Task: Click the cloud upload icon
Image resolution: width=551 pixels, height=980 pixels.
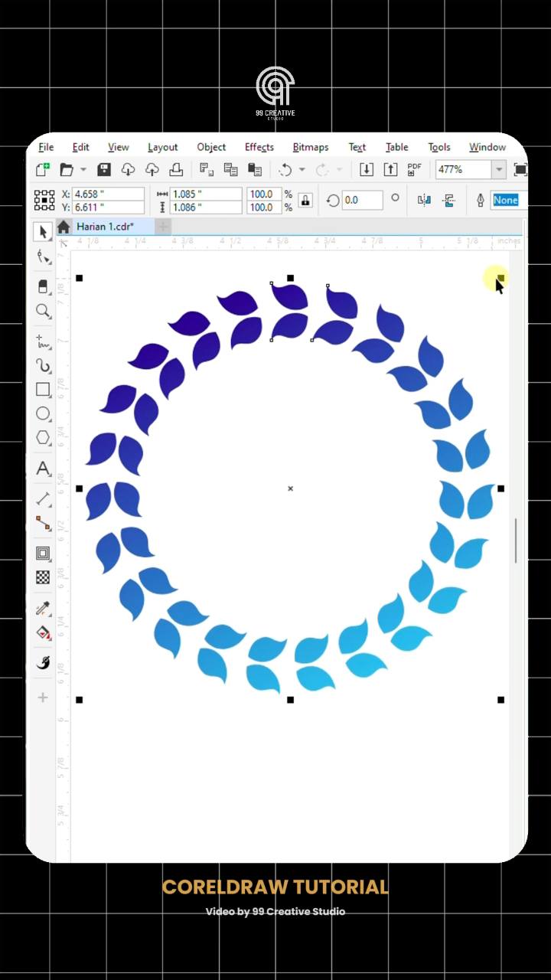Action: pyautogui.click(x=152, y=169)
